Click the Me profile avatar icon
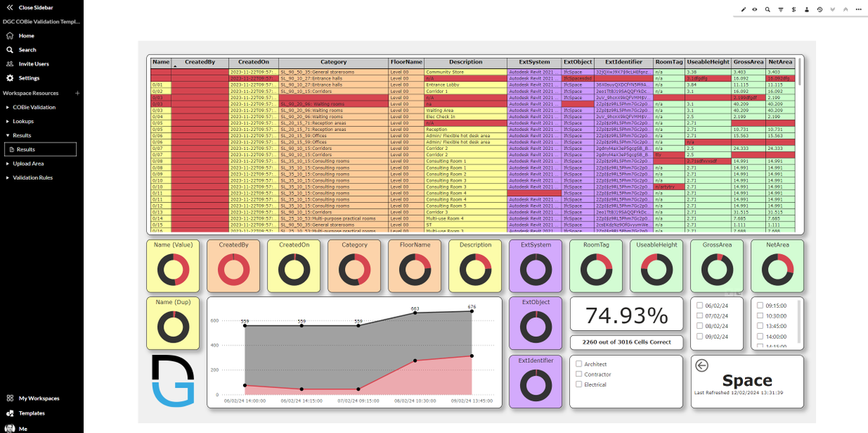The height and width of the screenshot is (433, 868). pos(9,428)
